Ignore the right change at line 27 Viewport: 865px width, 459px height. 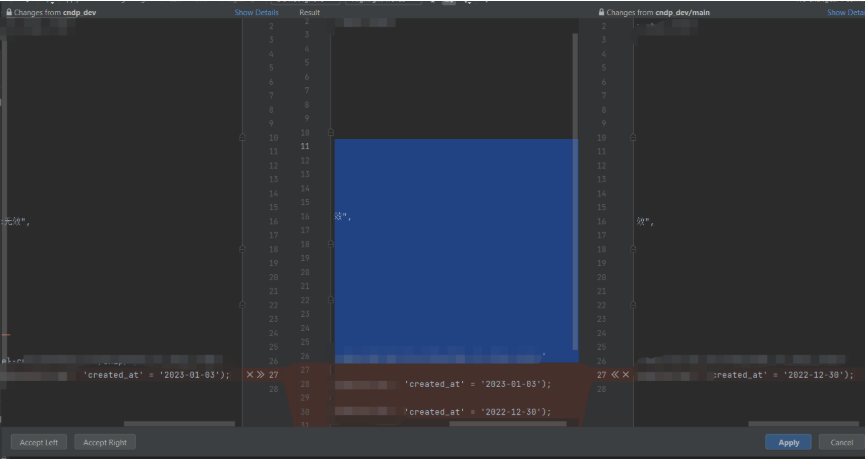click(626, 375)
